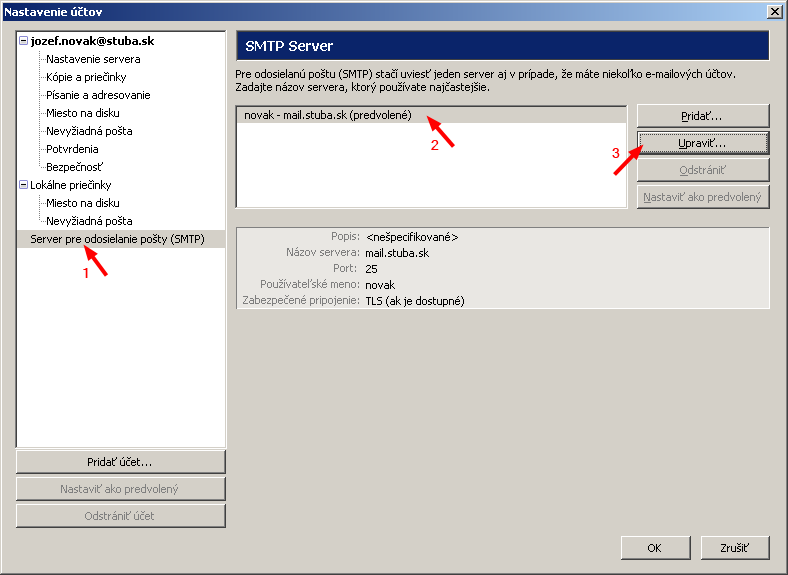Cancel with the Zrušiť button

click(x=735, y=548)
